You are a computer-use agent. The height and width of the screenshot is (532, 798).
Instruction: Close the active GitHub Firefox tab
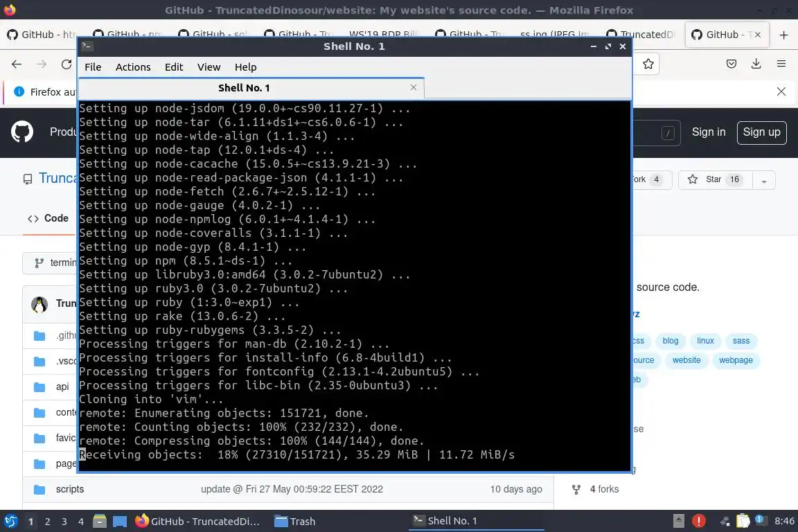pyautogui.click(x=758, y=35)
